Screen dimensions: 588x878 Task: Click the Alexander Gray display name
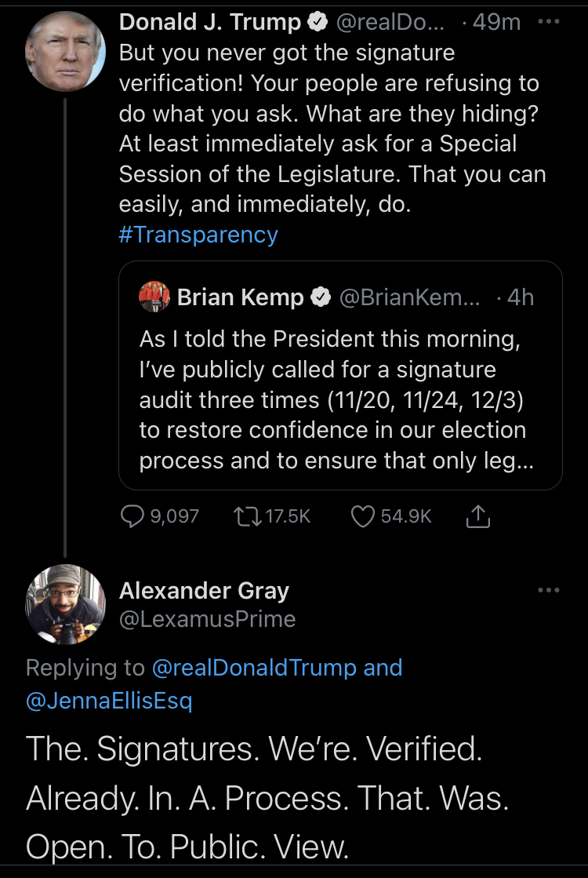click(x=204, y=591)
